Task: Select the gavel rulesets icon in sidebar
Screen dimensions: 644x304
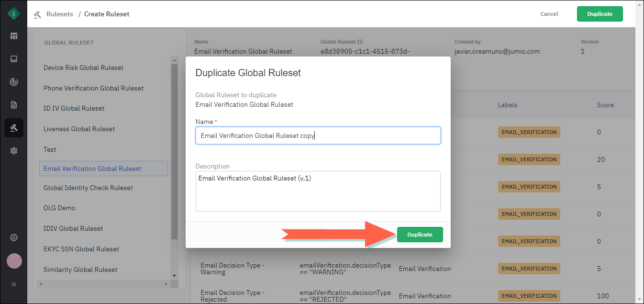Action: (14, 128)
